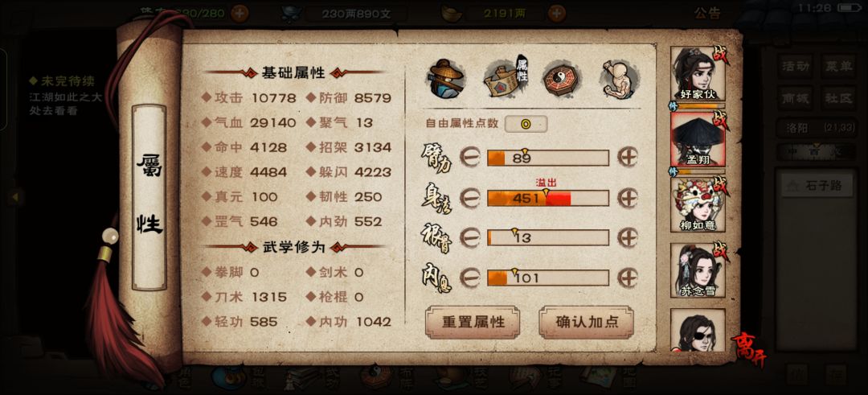Click the 身法 overflow progress bar
Image resolution: width=868 pixels, height=395 pixels.
pyautogui.click(x=548, y=198)
